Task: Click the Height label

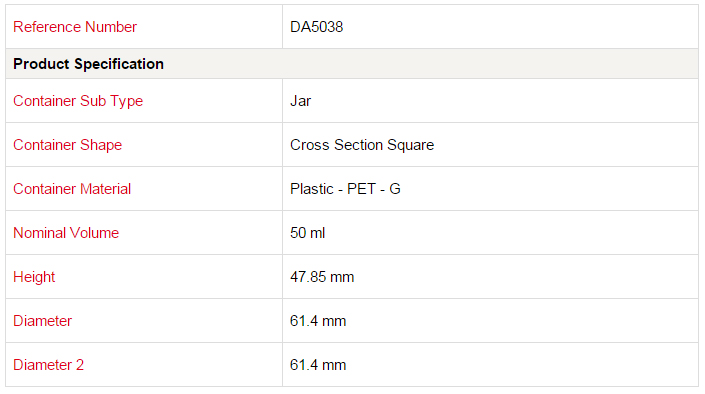Action: point(34,277)
